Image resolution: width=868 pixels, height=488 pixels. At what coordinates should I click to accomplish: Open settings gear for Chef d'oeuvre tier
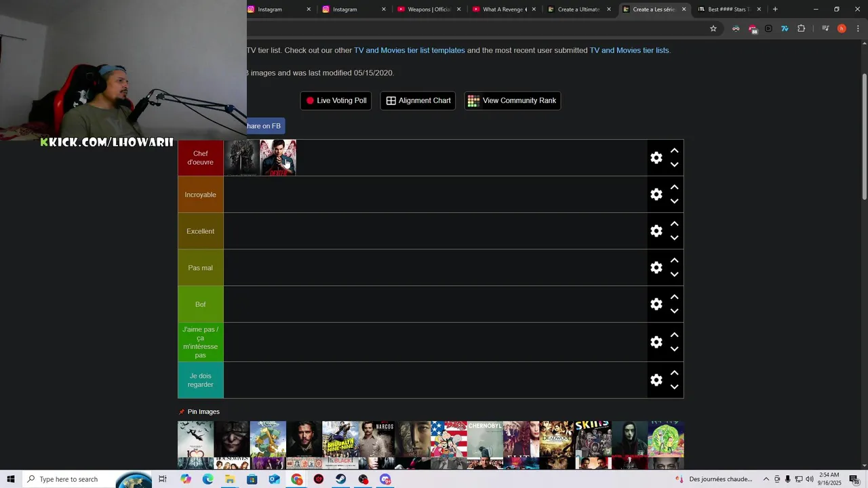[x=656, y=158]
